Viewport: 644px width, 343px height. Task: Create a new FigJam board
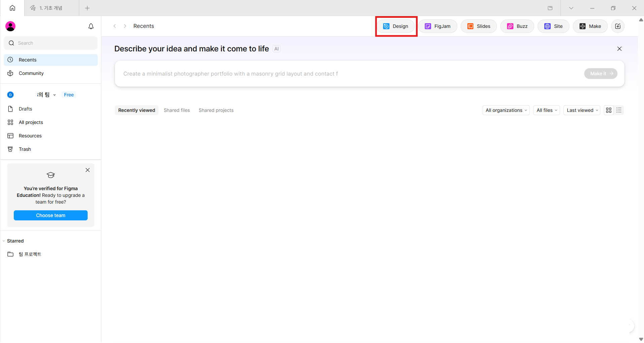438,26
